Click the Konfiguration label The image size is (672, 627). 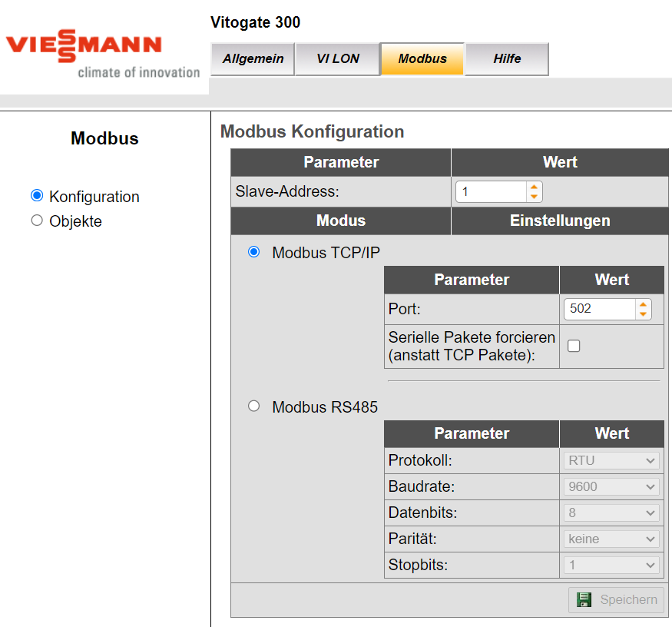click(94, 197)
